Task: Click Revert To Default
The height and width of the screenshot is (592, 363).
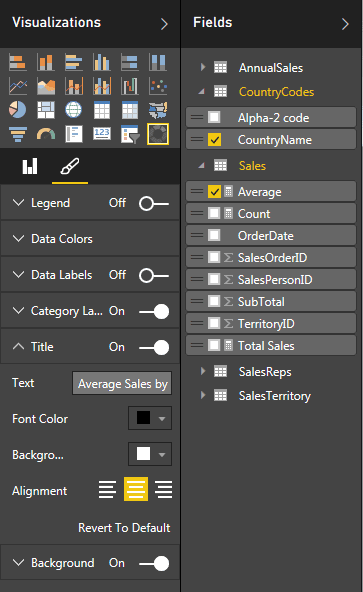Action: coord(124,528)
